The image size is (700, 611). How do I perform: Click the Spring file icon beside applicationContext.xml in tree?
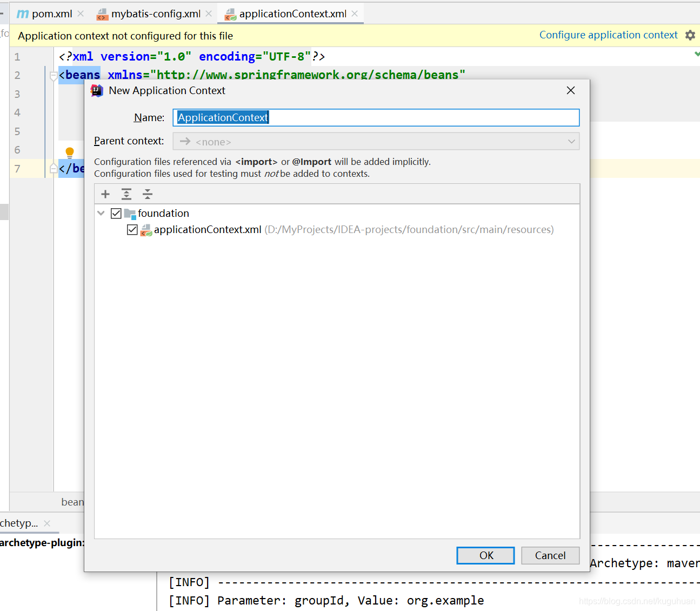pos(146,230)
